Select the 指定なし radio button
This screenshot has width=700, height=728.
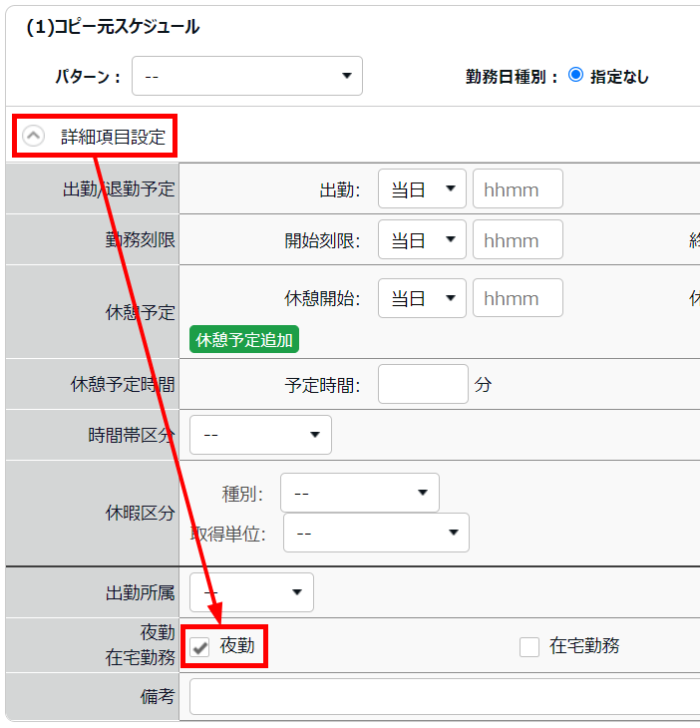click(575, 75)
